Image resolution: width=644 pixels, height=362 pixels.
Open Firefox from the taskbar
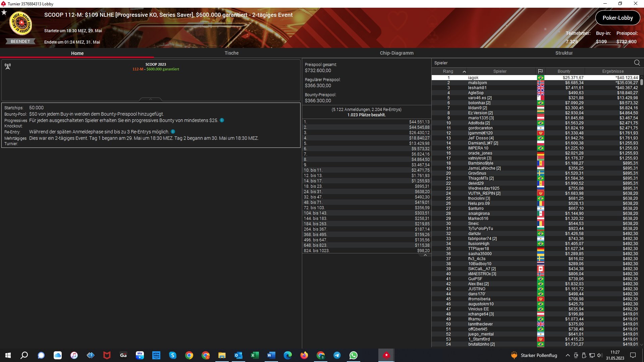304,355
